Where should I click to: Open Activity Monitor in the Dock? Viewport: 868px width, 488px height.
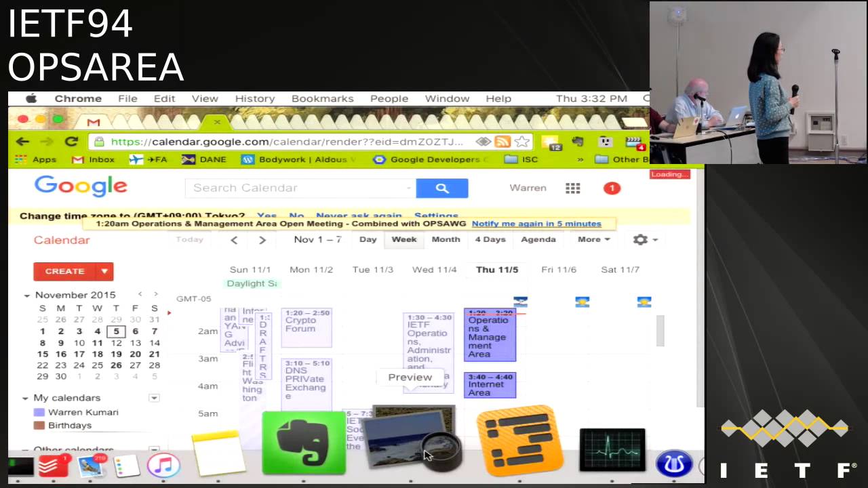(x=612, y=449)
